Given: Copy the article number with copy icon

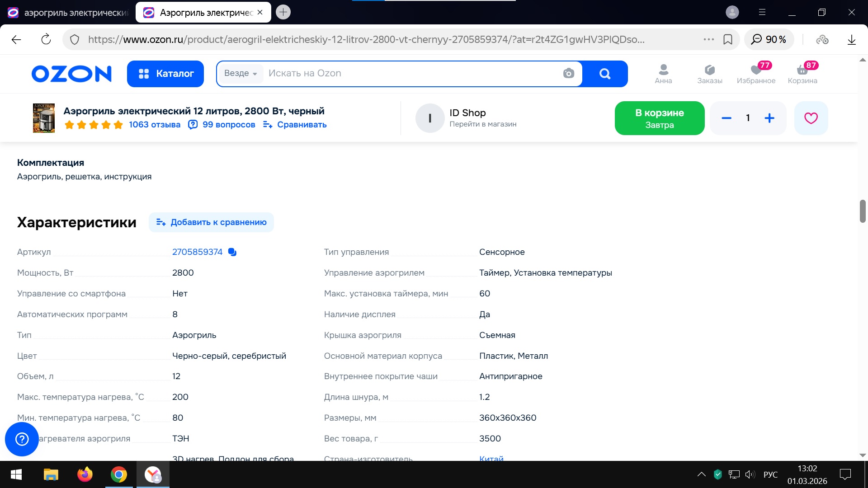Looking at the screenshot, I should click(232, 252).
